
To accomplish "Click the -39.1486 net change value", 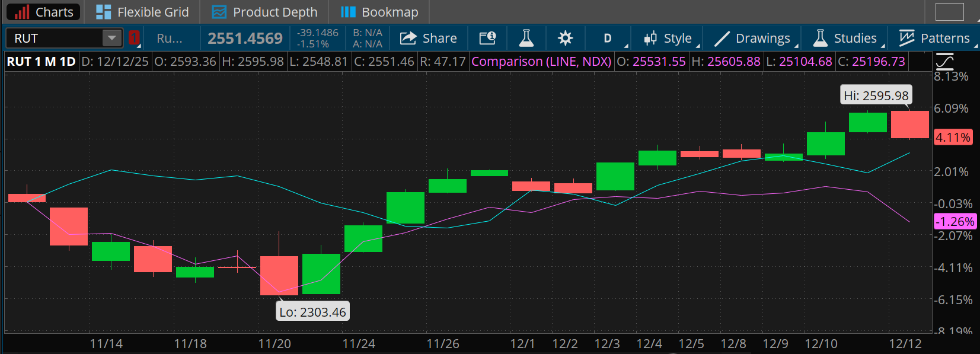I will (318, 33).
